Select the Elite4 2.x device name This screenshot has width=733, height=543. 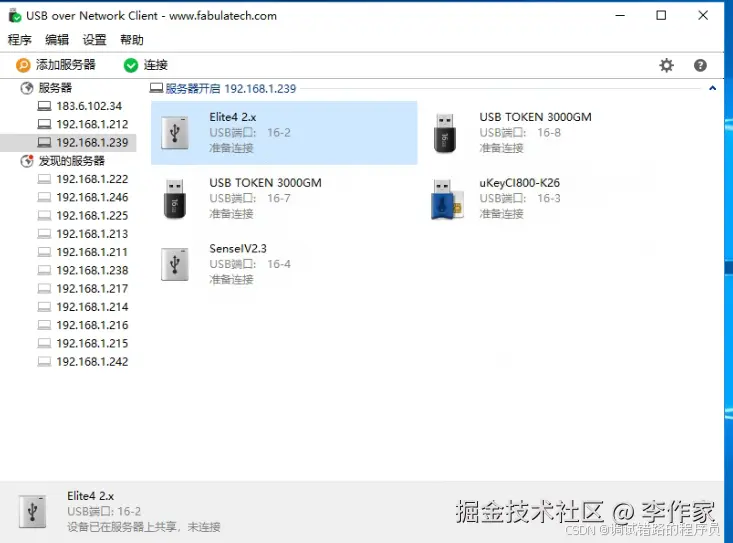coord(232,117)
